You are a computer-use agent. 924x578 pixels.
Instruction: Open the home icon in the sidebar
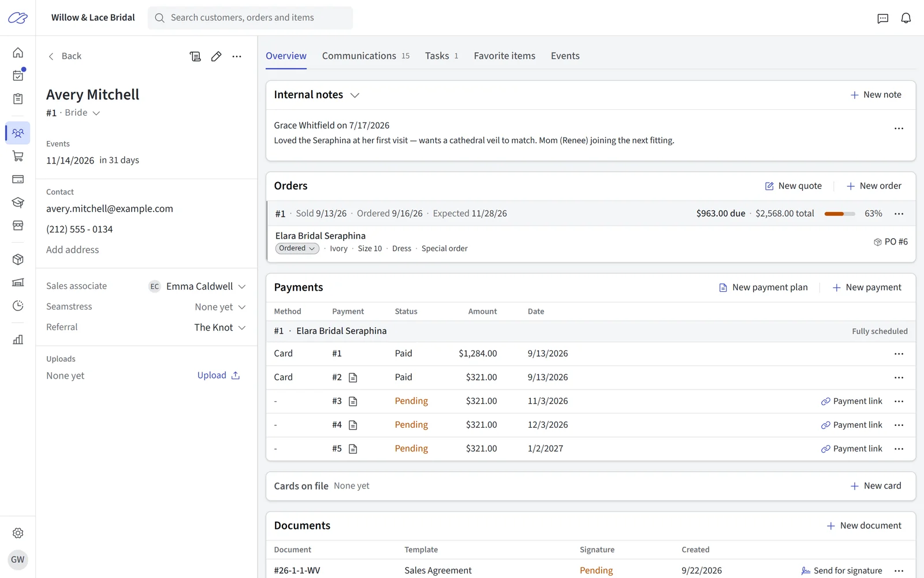(18, 53)
